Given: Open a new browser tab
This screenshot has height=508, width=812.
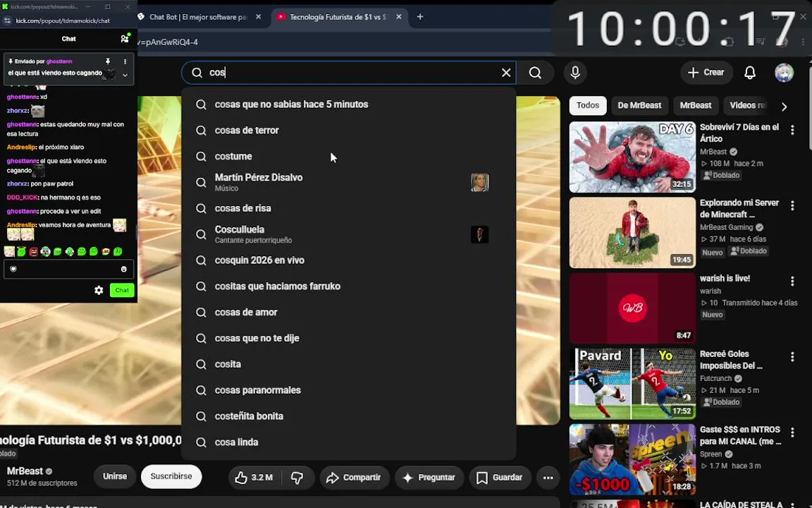Looking at the screenshot, I should click(420, 17).
